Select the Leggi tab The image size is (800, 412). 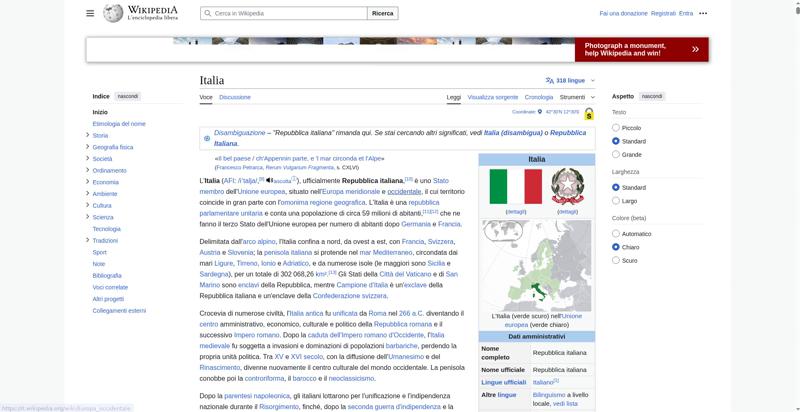[454, 97]
